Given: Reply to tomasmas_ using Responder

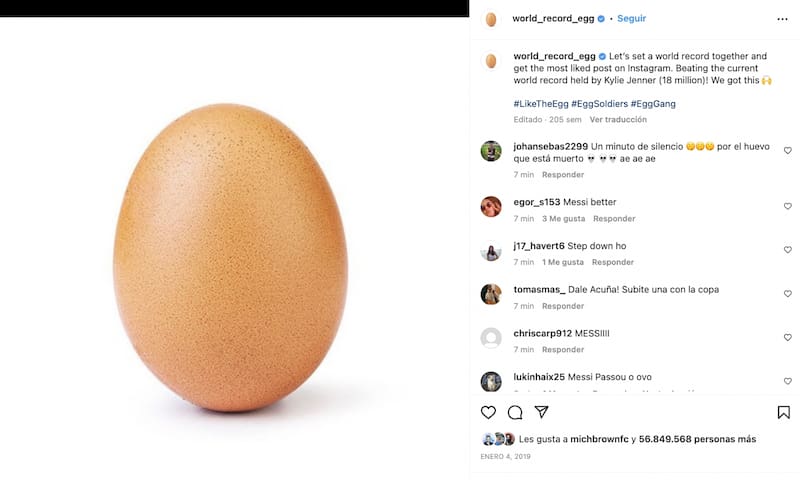Looking at the screenshot, I should click(x=563, y=306).
